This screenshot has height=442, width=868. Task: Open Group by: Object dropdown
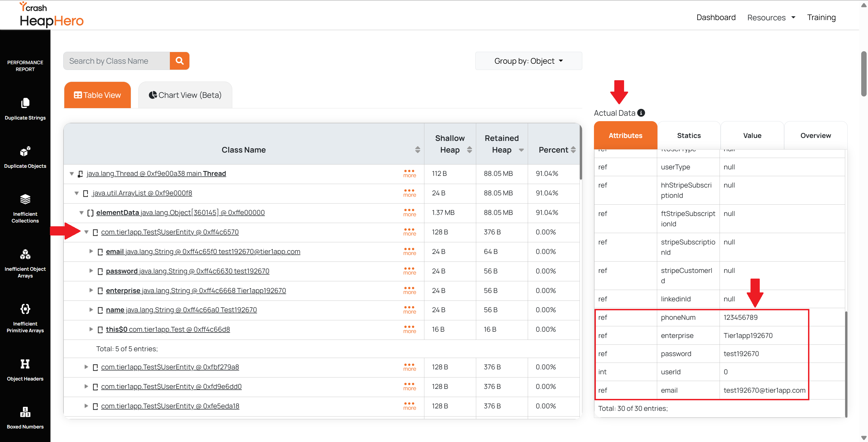tap(528, 61)
